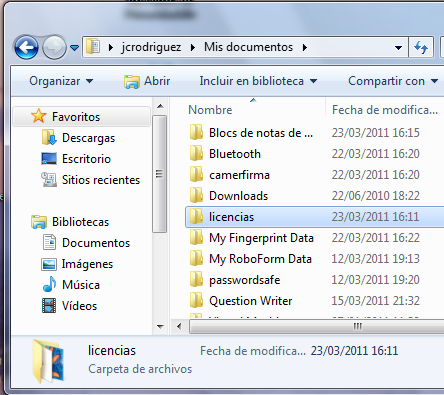
Task: Click the file list horizontal scrollbar thumb
Action: pos(317,326)
